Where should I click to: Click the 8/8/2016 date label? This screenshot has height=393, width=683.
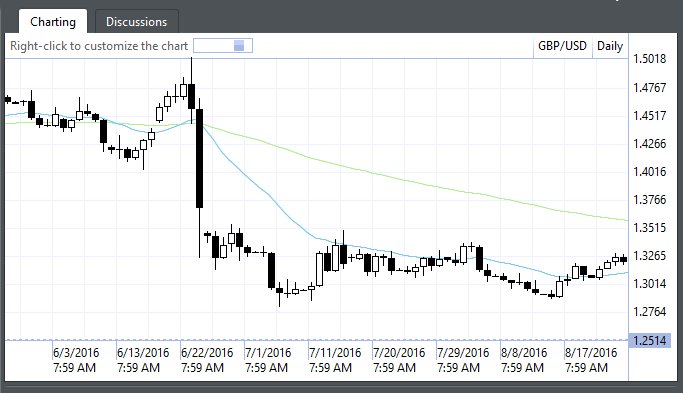coord(524,352)
